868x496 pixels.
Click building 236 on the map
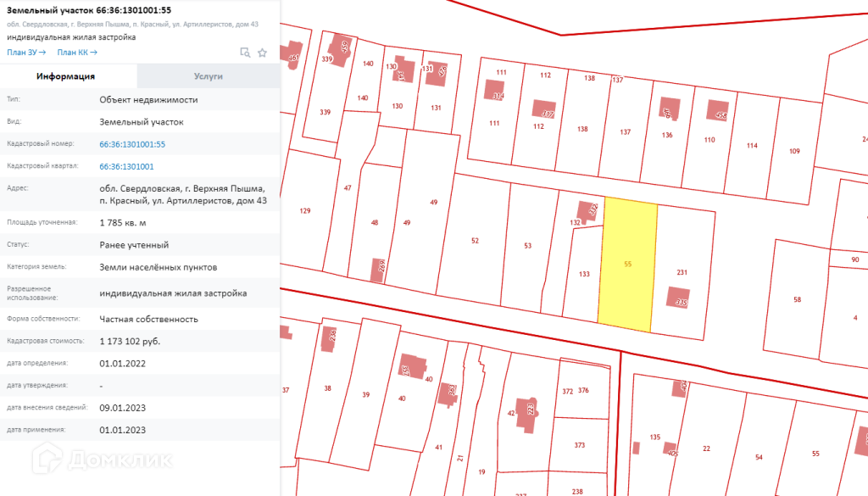tap(329, 339)
